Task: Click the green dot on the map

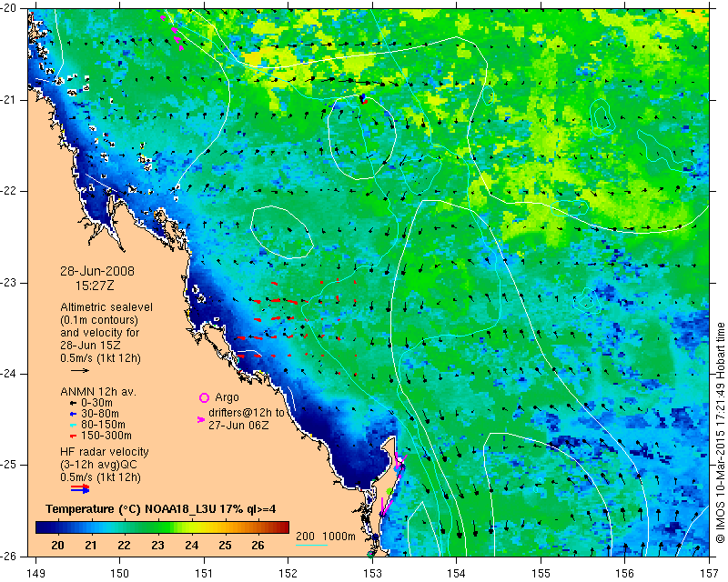Action: click(389, 491)
